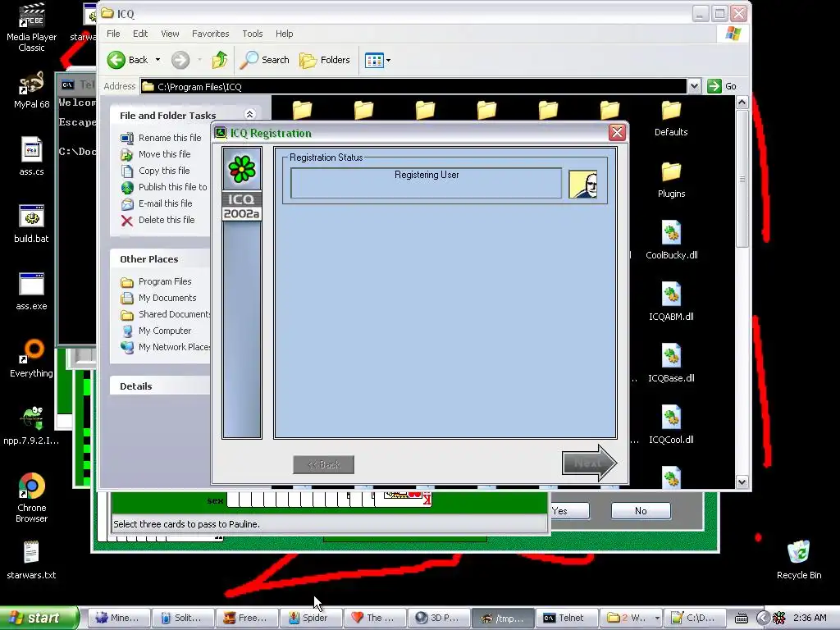Screen dimensions: 840x630
Task: Open My Network Places link
Action: coord(166,347)
